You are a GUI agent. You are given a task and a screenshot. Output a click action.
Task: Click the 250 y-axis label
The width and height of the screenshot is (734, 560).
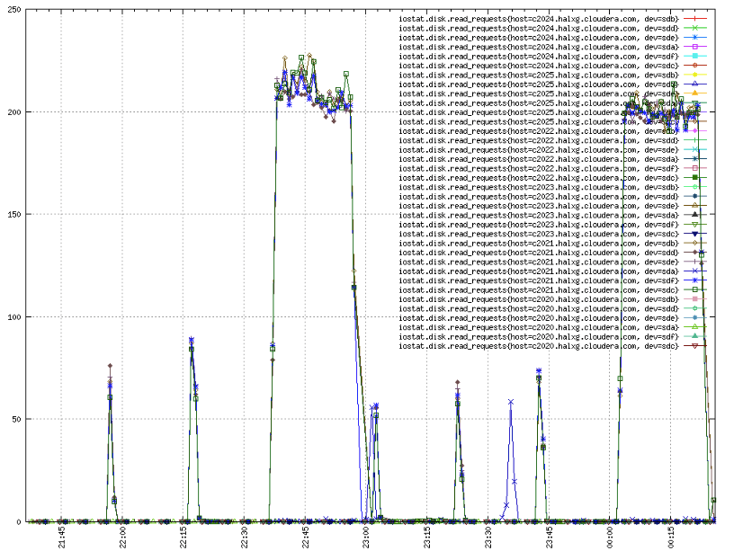(14, 9)
